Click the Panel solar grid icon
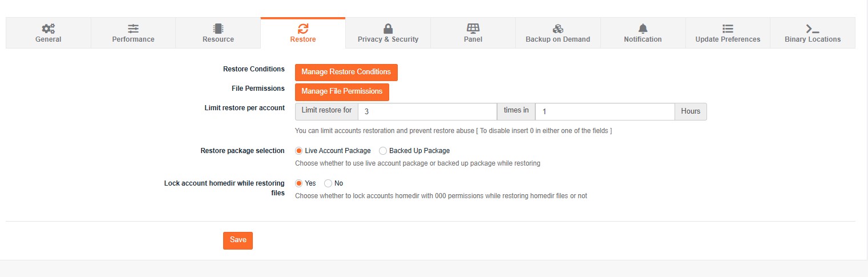Viewport: 868px width, 277px height. pyautogui.click(x=473, y=29)
